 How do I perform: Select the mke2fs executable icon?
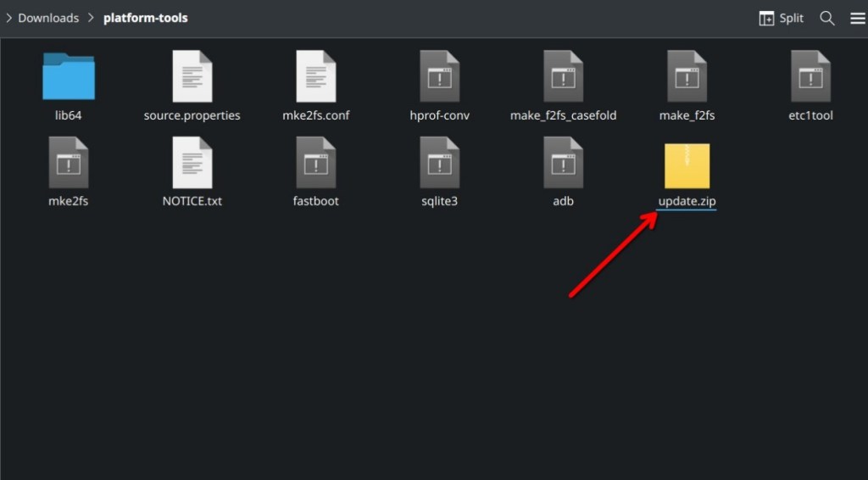[69, 163]
